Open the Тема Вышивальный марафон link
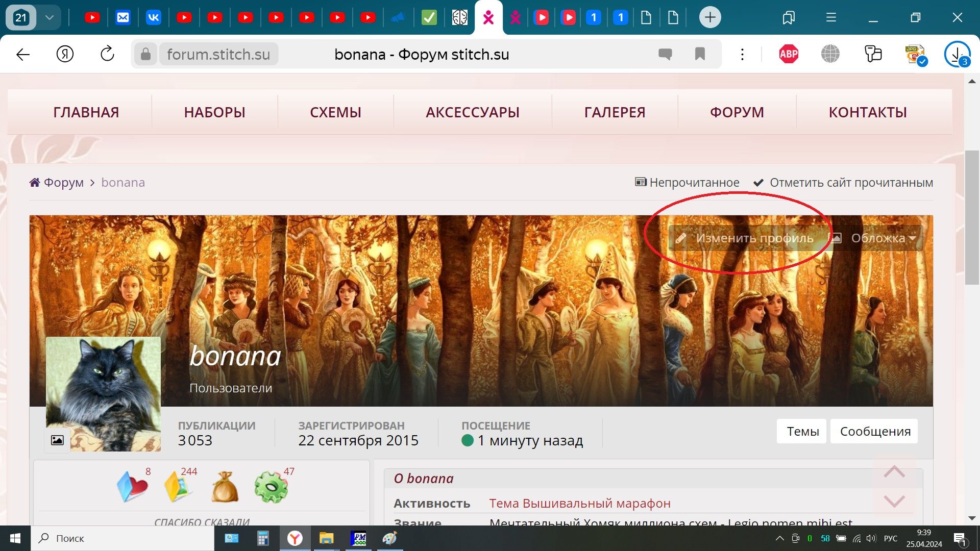 pos(580,504)
